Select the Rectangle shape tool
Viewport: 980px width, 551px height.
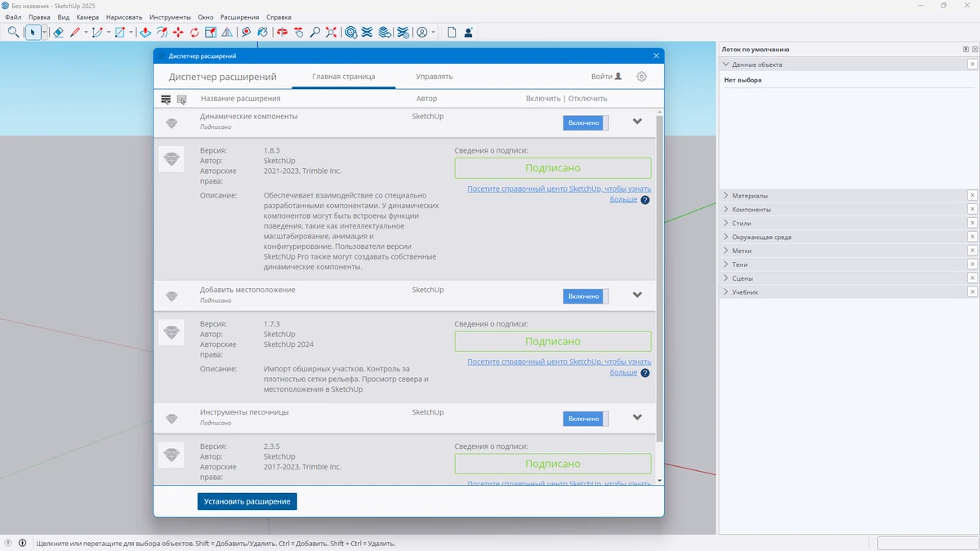point(119,33)
